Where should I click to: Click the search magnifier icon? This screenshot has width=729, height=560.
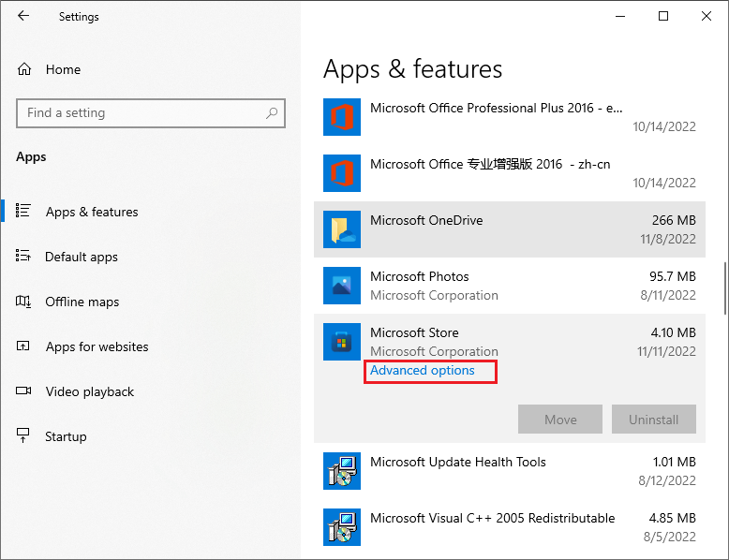[272, 113]
